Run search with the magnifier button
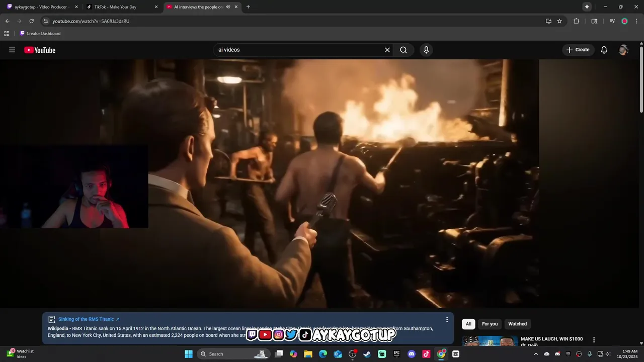This screenshot has height=362, width=644. click(x=404, y=50)
